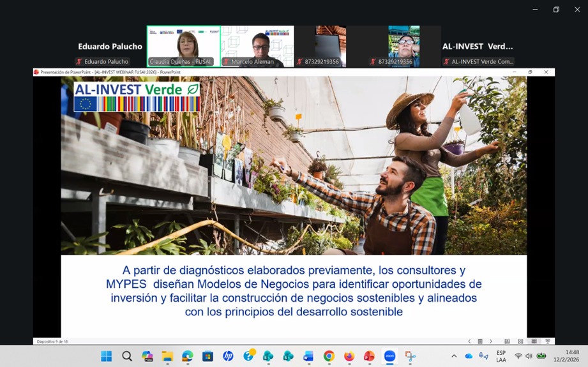Viewport: 588px width, 367px height.
Task: Expand hidden system tray icons
Action: pos(454,356)
